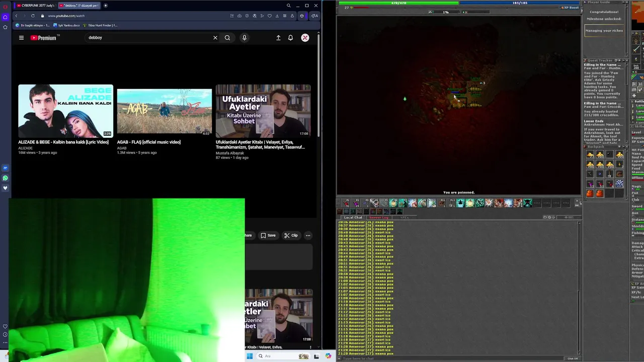Switch to the Server Log chat tab

(x=379, y=217)
